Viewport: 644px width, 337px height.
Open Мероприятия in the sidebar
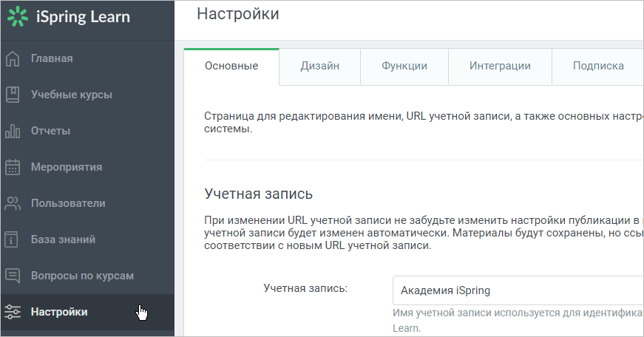[x=87, y=167]
